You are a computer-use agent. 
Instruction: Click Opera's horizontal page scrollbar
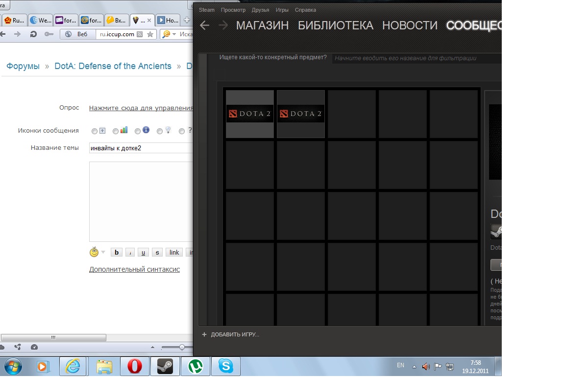click(53, 337)
